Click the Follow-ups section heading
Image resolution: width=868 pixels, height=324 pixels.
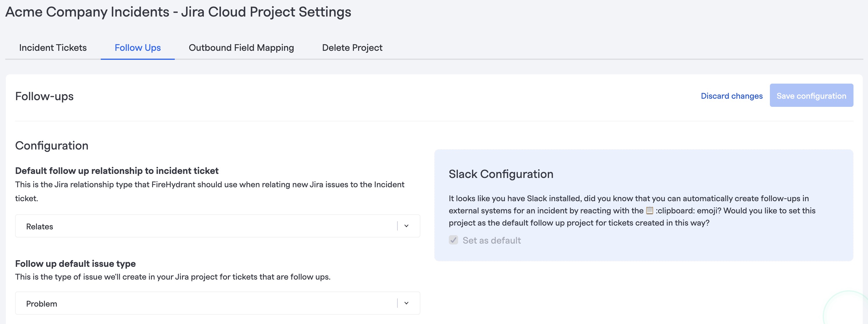[x=44, y=96]
